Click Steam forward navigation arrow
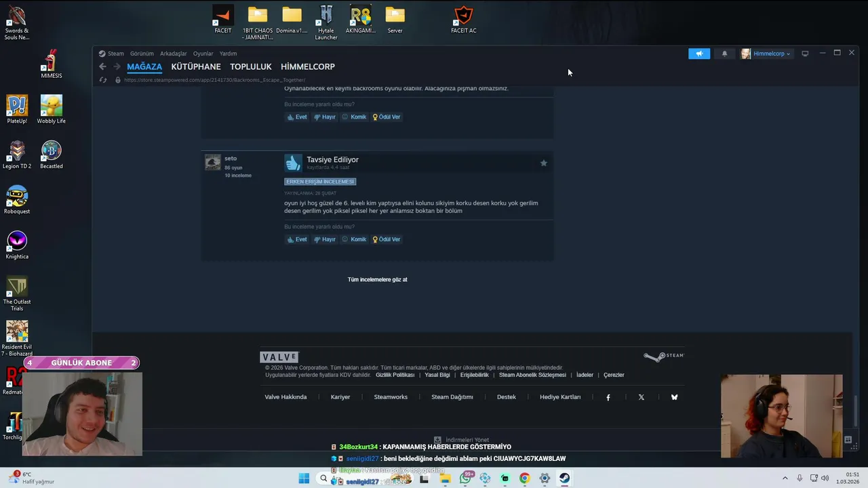Screen dimensions: 868x488 (117, 66)
